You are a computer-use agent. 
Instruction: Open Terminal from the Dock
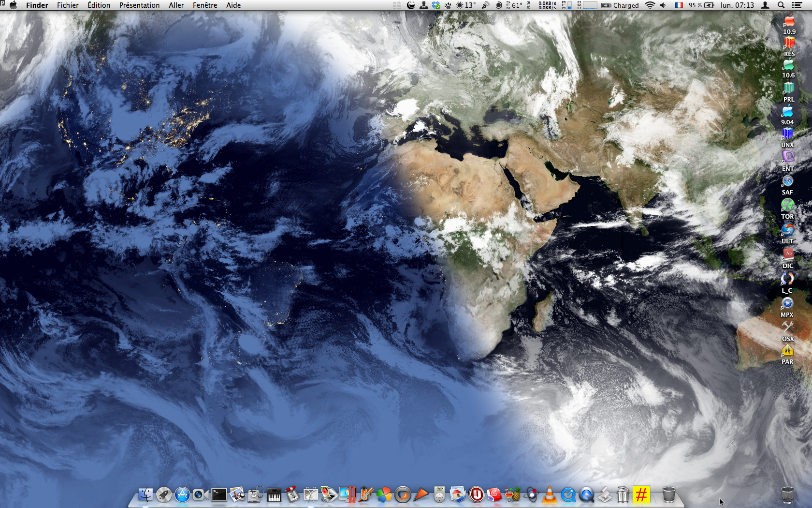point(219,494)
